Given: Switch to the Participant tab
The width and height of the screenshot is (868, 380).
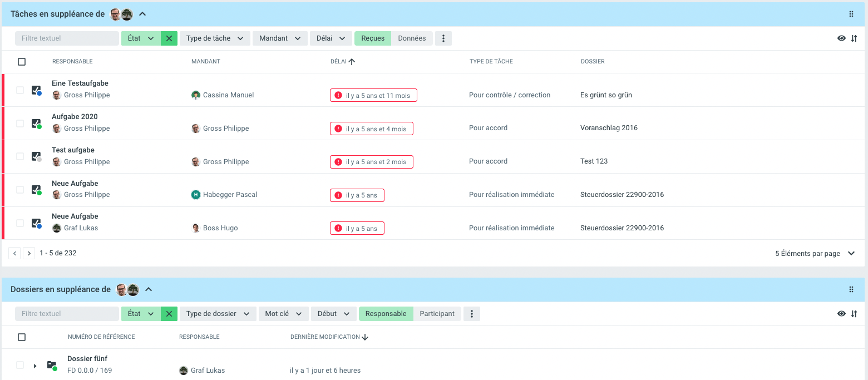Looking at the screenshot, I should [x=437, y=314].
